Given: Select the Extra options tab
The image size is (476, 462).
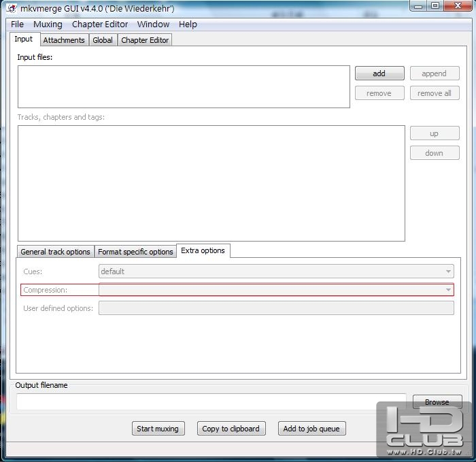Looking at the screenshot, I should pos(203,250).
